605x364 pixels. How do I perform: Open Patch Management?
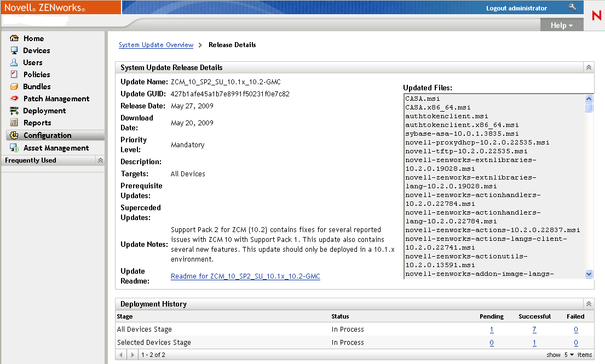click(x=56, y=99)
